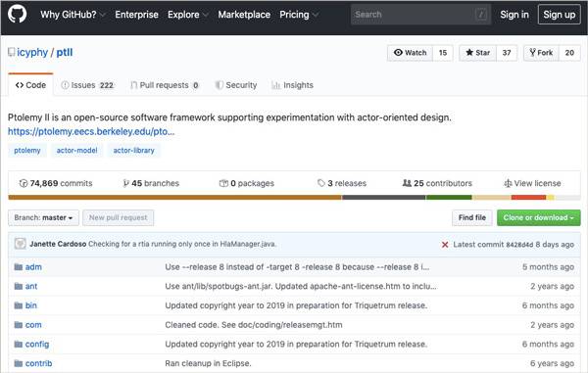Screen dimensions: 588x373
Task: Expand the Explore menu
Action: [188, 15]
